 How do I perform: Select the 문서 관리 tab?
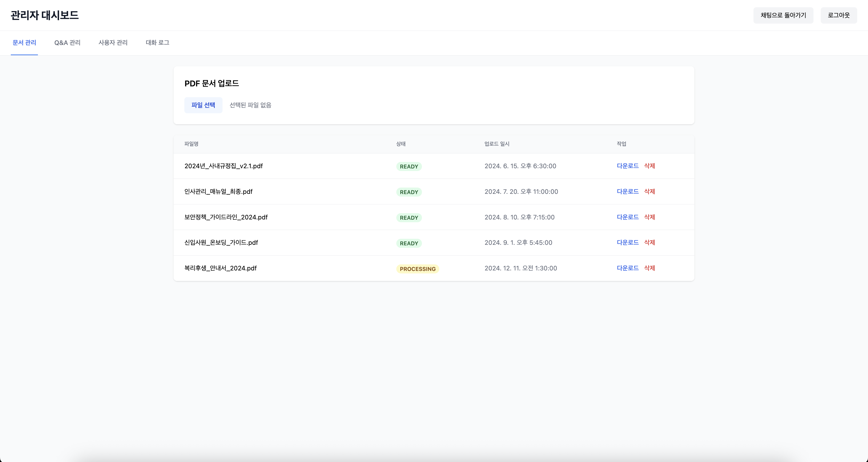tap(24, 43)
